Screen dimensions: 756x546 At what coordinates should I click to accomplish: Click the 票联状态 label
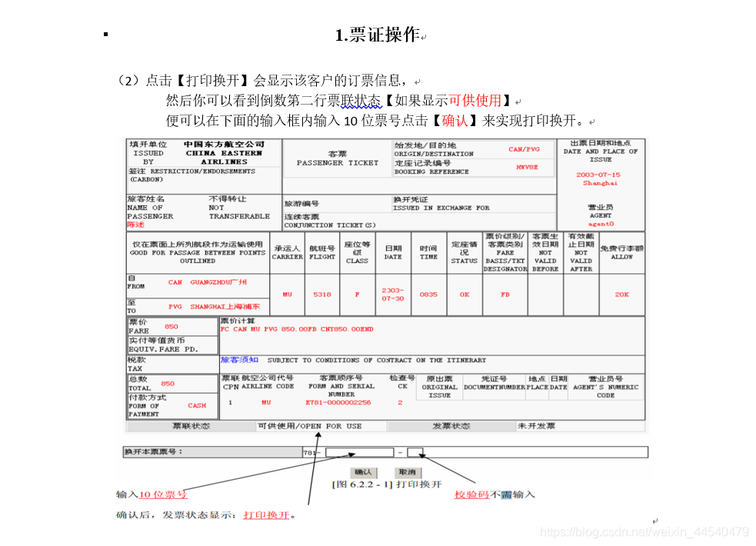(191, 426)
